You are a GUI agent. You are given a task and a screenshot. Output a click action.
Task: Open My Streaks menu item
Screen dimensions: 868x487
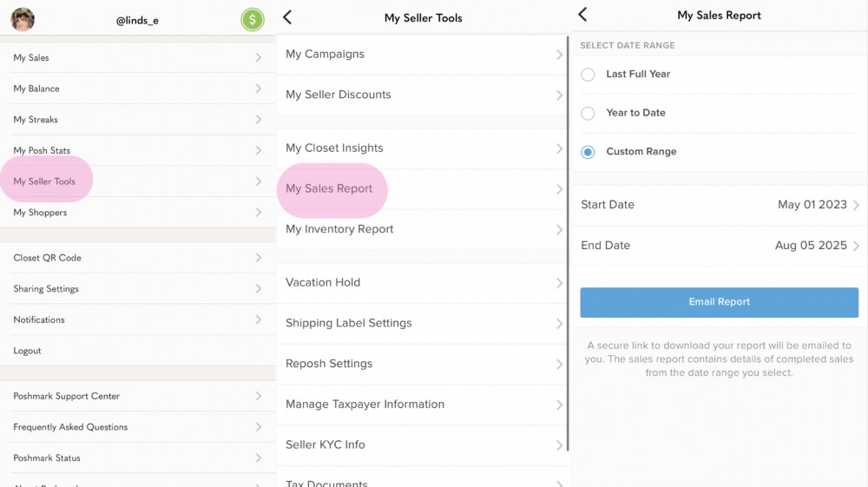[138, 120]
